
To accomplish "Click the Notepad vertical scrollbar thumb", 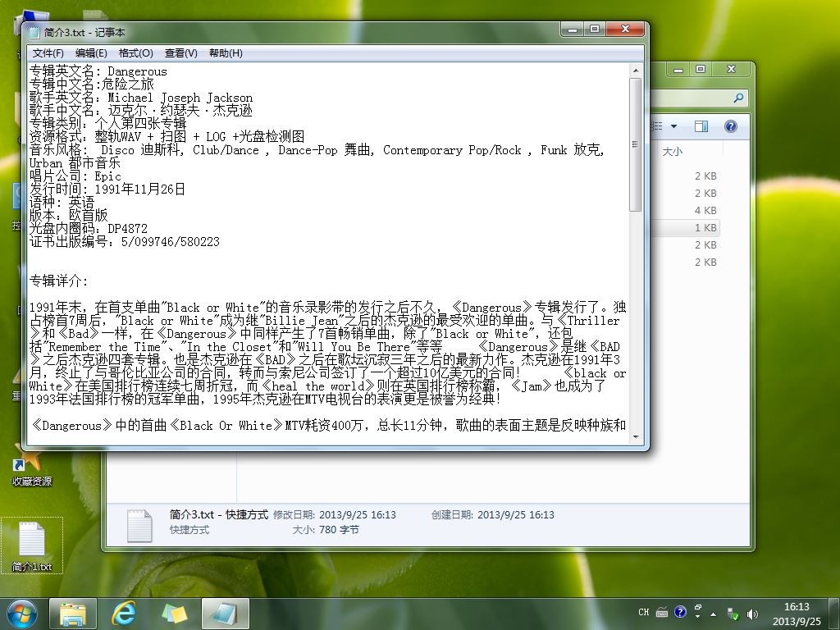I will click(636, 144).
